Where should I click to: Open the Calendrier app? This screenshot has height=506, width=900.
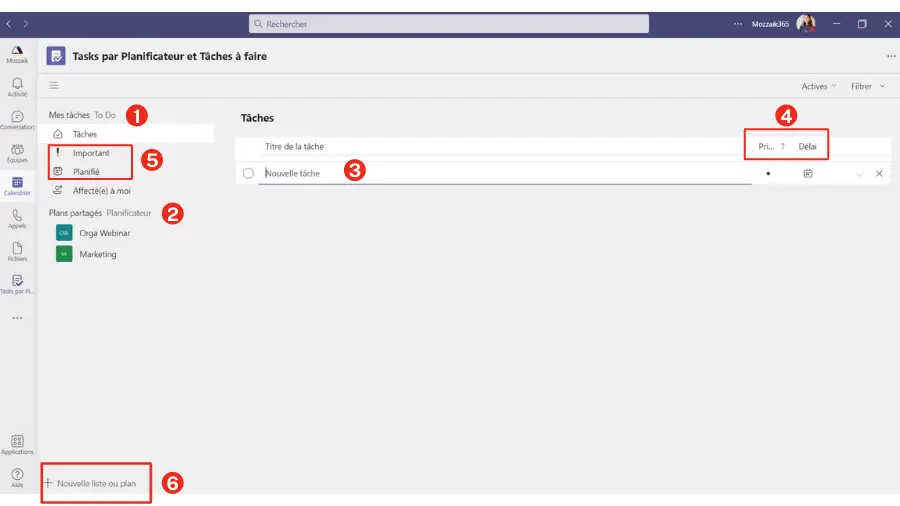(17, 186)
